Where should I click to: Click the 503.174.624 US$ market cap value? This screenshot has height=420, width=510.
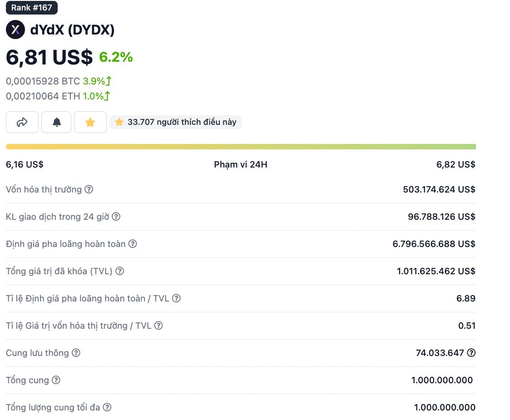pyautogui.click(x=439, y=189)
